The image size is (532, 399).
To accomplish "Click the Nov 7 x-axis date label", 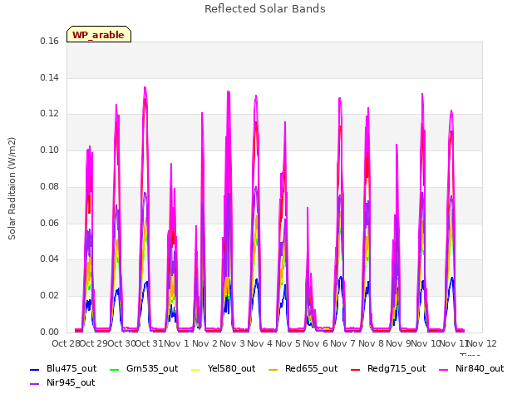I will point(343,343).
